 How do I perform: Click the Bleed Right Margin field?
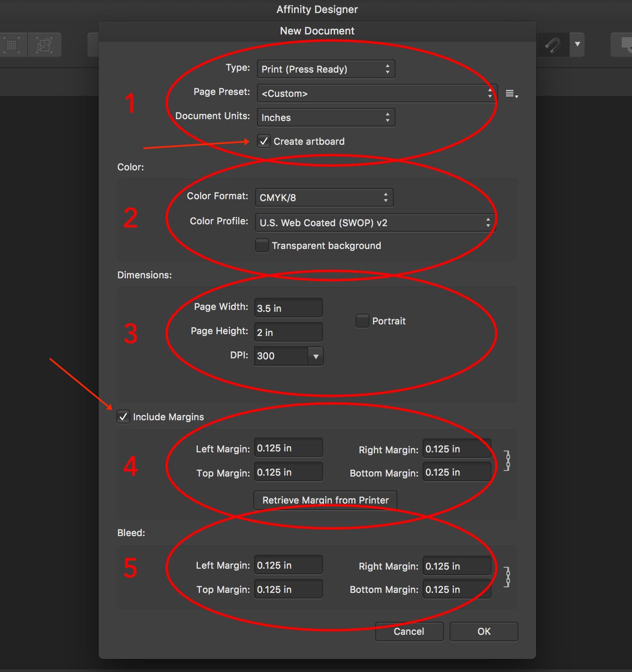click(457, 566)
